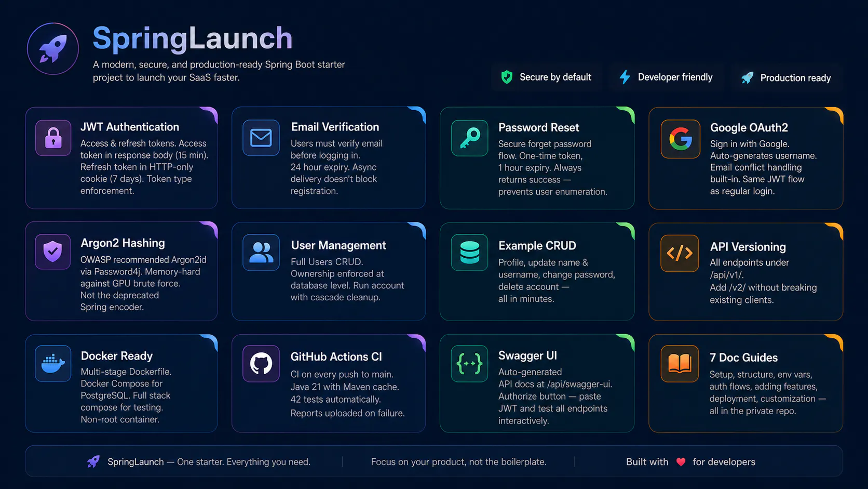Click the 7 Doc Guides open book icon
Viewport: 868px width, 489px height.
pyautogui.click(x=680, y=364)
